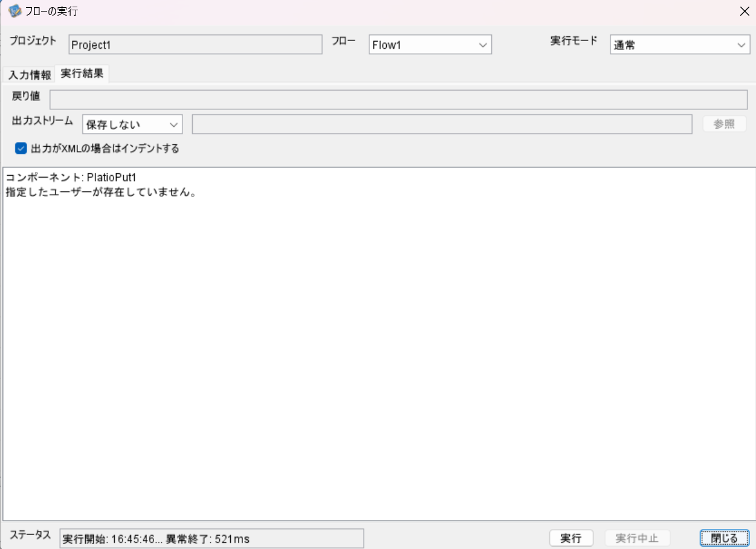
Task: Click the 実行中止 (Abort) button
Action: pyautogui.click(x=638, y=538)
